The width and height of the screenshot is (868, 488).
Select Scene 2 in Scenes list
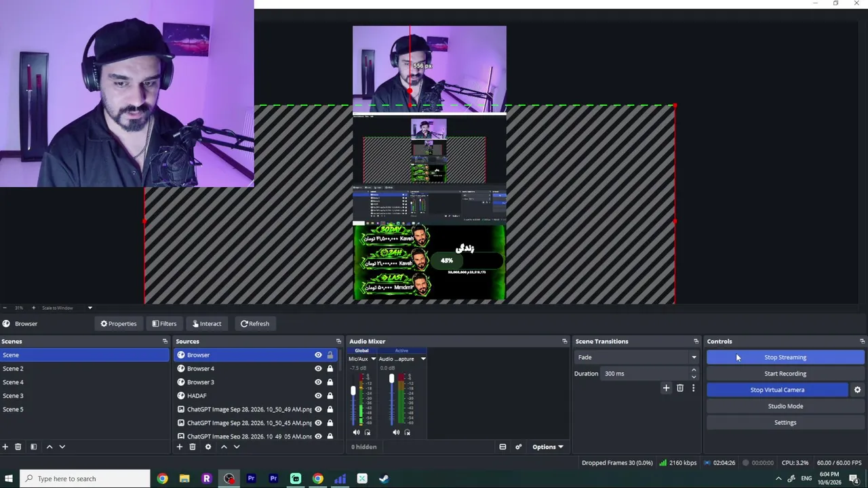[84, 369]
